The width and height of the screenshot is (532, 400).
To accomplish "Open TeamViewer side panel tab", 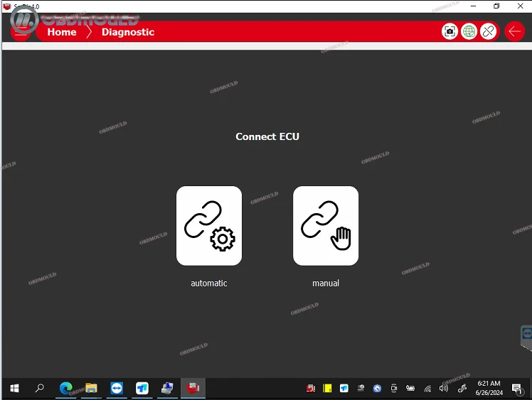I will click(526, 334).
